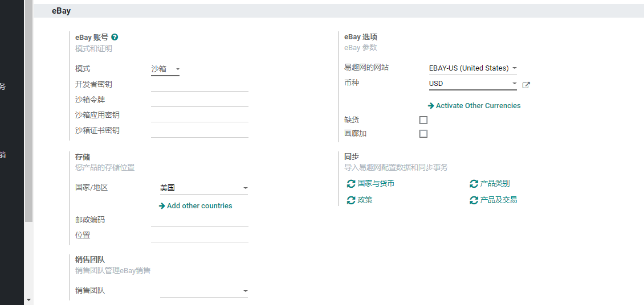Click the 邮政编码 input field

(x=199, y=220)
